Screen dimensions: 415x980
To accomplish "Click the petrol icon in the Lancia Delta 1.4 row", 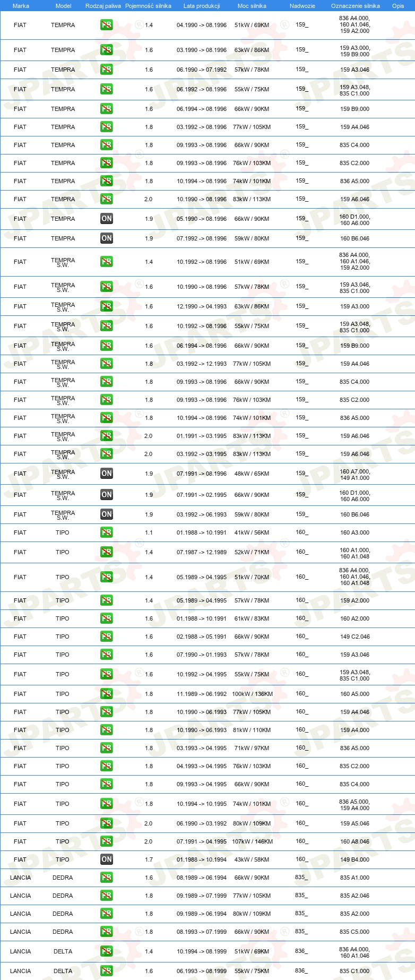I will pos(107,951).
